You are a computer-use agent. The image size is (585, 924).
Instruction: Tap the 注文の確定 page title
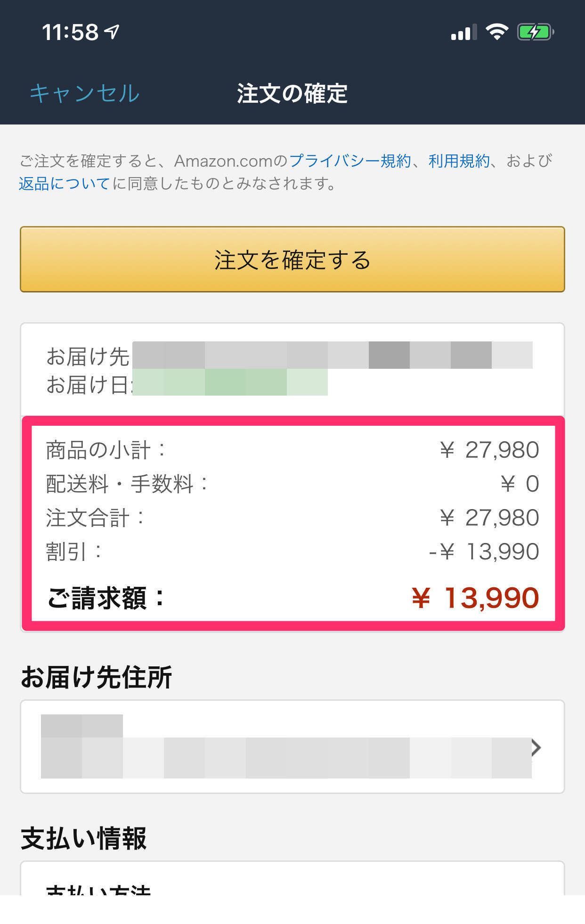(x=292, y=93)
